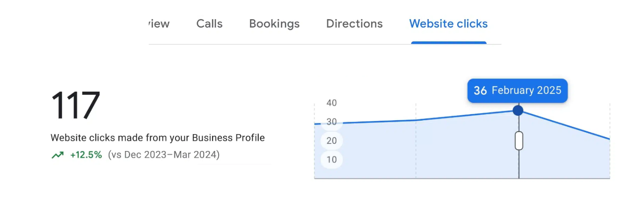
Task: Click the white oval handle on marker line
Action: point(519,141)
